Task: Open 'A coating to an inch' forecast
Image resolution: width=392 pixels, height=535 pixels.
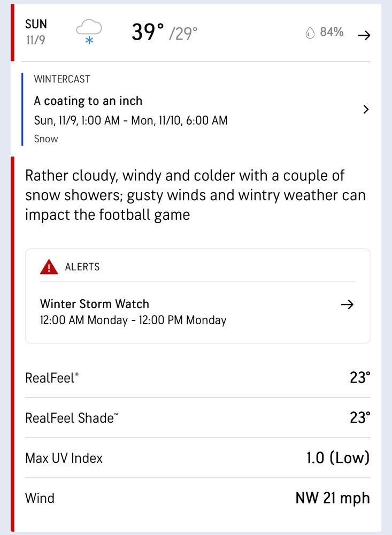Action: (x=88, y=101)
